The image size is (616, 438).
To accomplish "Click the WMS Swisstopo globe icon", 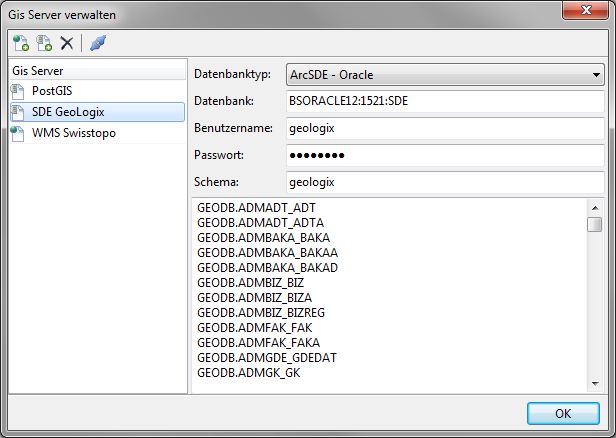I will [18, 134].
